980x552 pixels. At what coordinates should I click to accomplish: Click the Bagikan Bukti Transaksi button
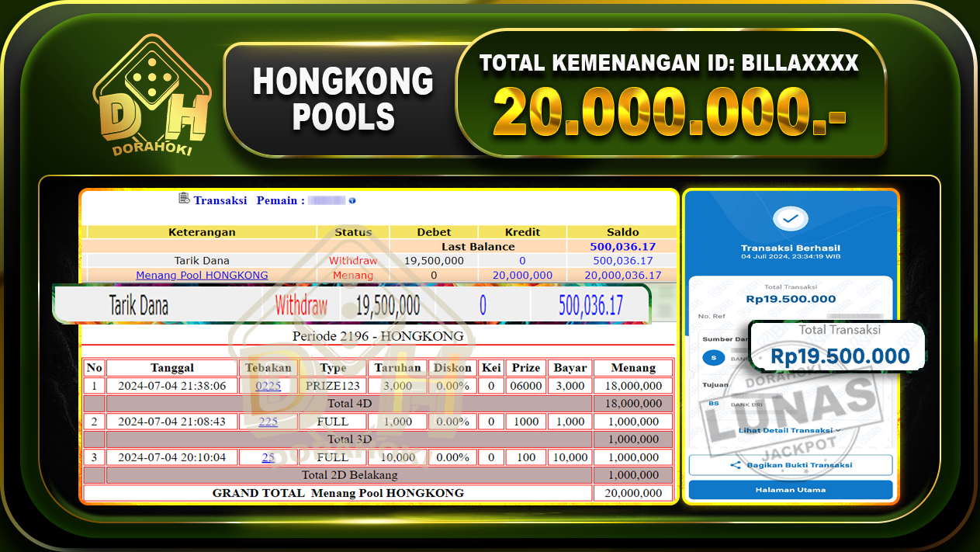pos(790,464)
